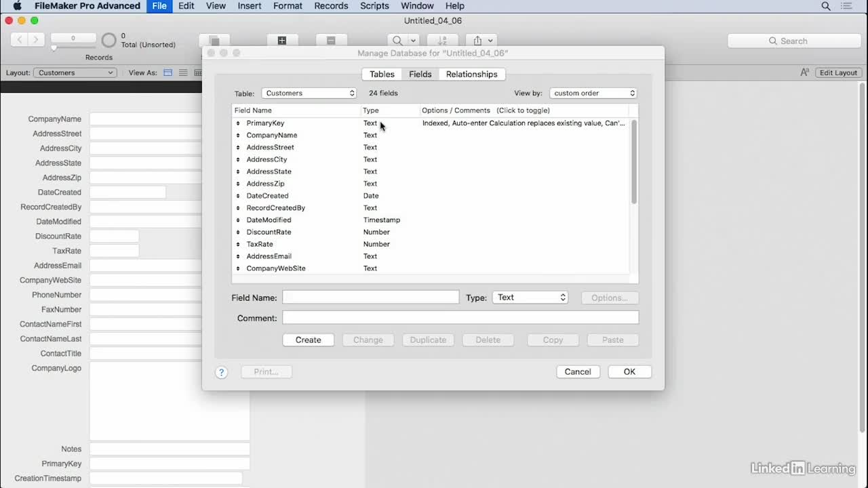Switch to List view icon
868x488 pixels.
click(183, 73)
